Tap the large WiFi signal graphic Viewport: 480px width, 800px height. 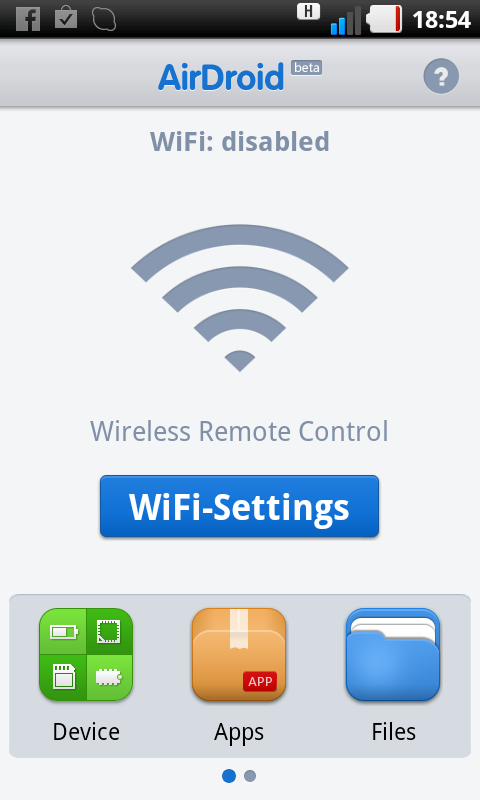pyautogui.click(x=240, y=298)
